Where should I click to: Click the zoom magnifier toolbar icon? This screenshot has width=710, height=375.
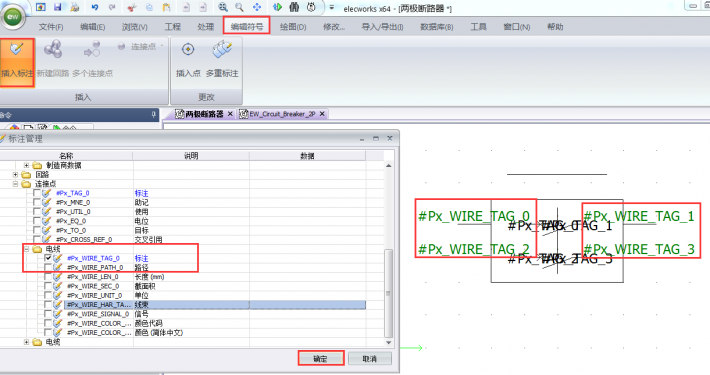(x=239, y=7)
